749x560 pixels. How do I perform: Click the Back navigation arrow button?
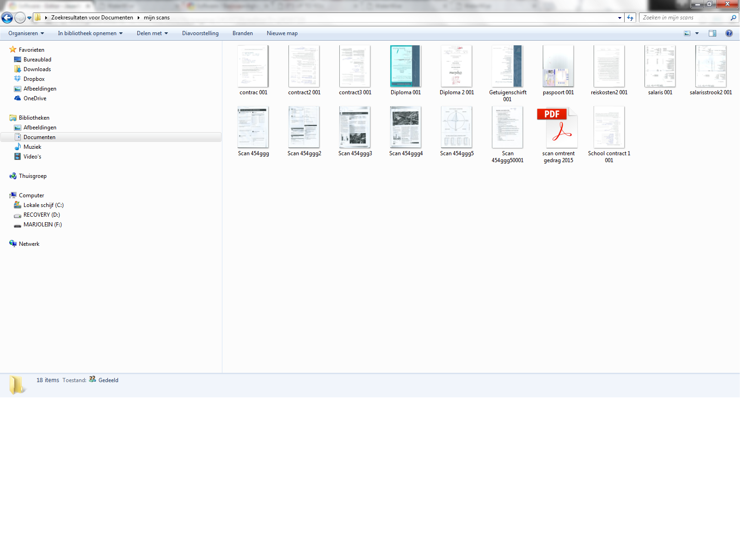pyautogui.click(x=7, y=18)
